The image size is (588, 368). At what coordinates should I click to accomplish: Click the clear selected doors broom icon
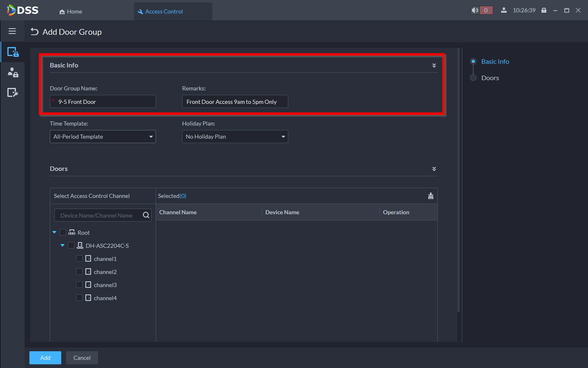[x=430, y=196]
